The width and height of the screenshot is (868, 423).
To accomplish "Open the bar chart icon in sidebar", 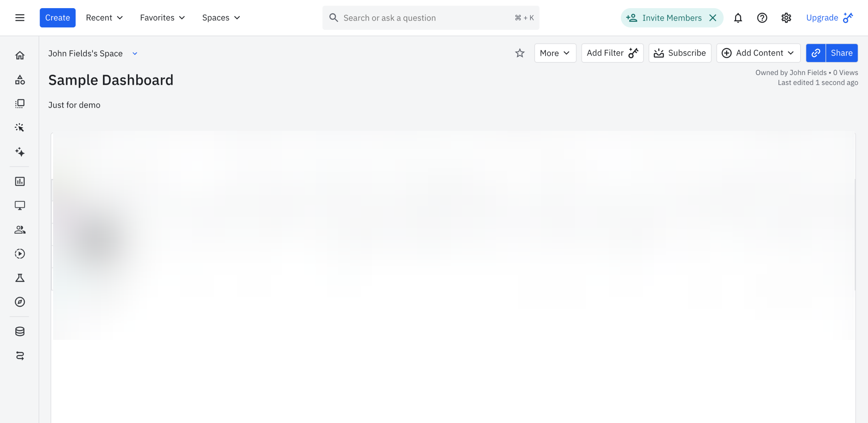I will 20,181.
